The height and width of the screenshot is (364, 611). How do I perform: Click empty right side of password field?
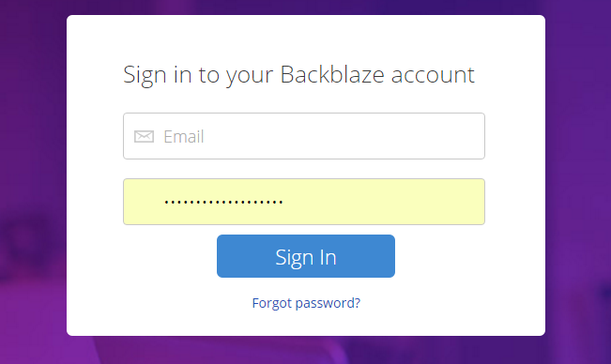390,202
